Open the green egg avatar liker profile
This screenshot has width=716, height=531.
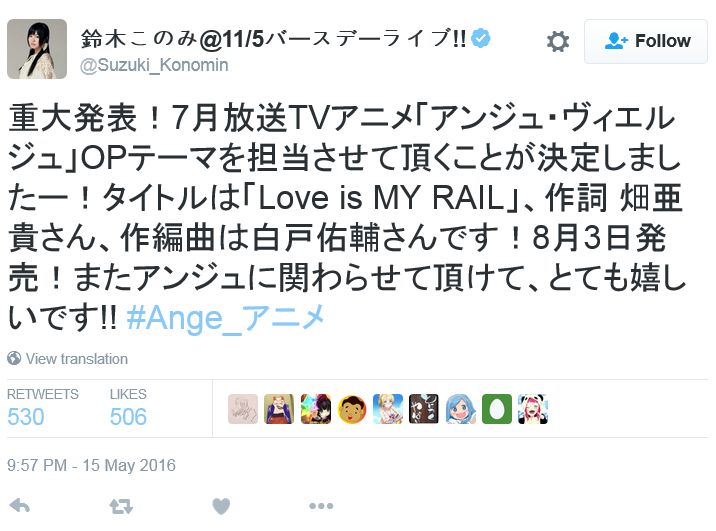pos(497,409)
